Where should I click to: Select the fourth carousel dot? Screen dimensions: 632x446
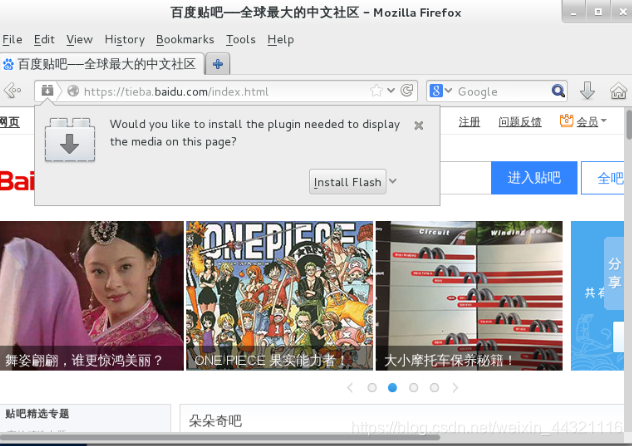tap(434, 388)
